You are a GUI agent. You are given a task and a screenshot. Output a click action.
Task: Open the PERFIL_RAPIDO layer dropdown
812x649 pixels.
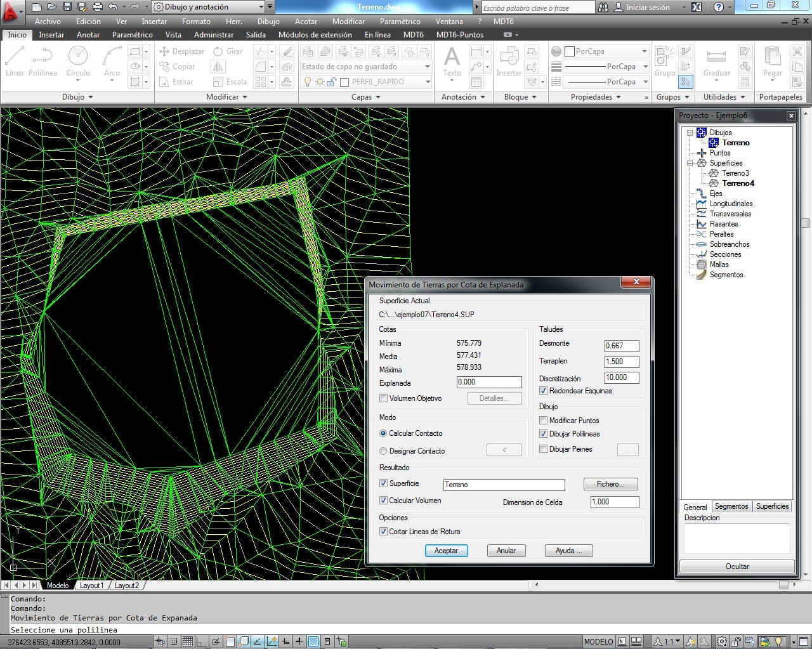tap(428, 82)
